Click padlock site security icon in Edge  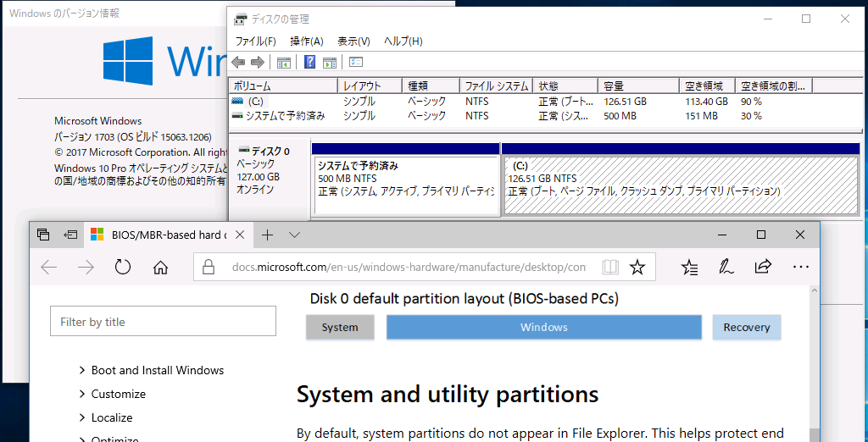coord(209,268)
